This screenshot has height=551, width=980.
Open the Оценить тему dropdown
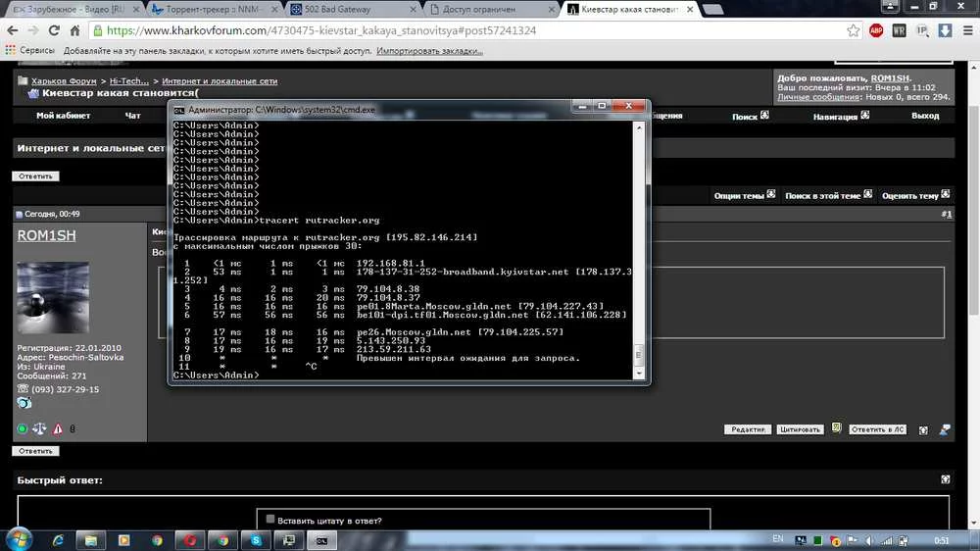coord(915,195)
